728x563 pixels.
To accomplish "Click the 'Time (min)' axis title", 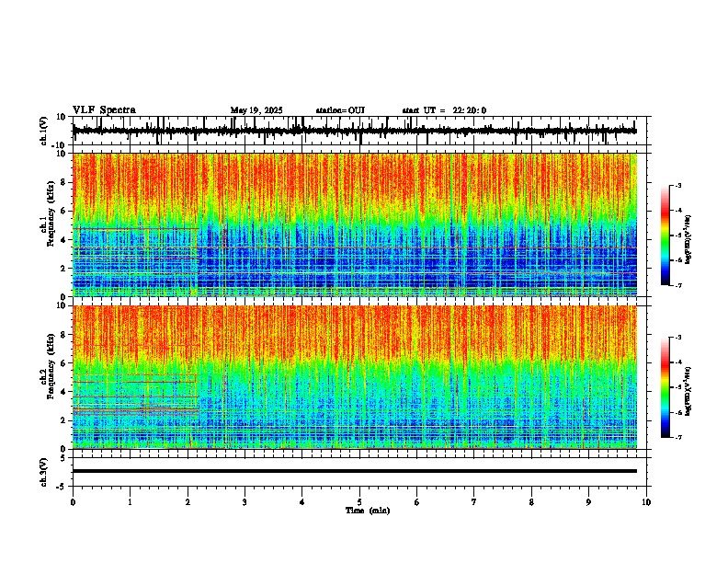I will pos(368,511).
